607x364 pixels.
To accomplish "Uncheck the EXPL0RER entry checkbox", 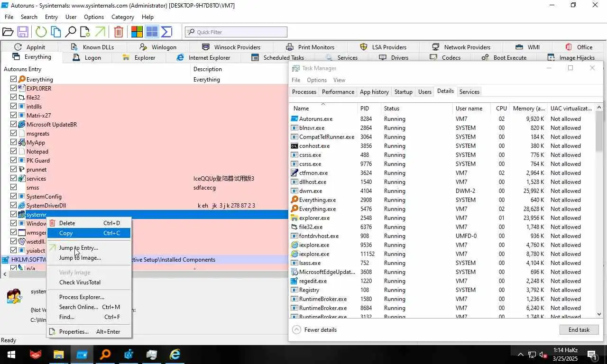I will point(14,88).
